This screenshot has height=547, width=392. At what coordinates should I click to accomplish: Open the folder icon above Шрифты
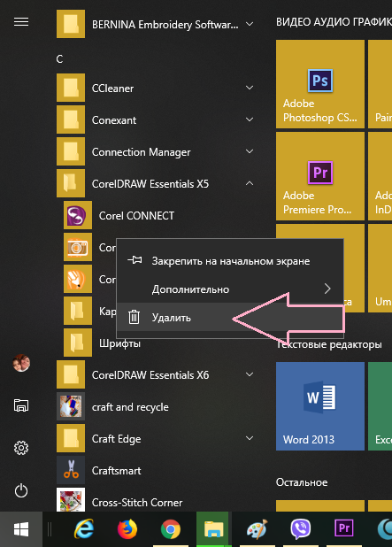pyautogui.click(x=78, y=311)
